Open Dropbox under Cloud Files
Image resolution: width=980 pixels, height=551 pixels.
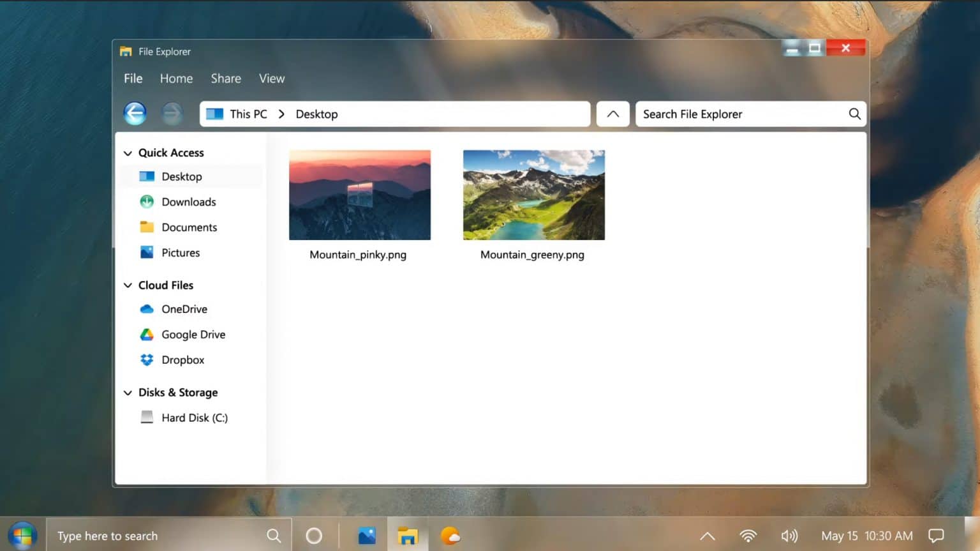click(x=182, y=359)
